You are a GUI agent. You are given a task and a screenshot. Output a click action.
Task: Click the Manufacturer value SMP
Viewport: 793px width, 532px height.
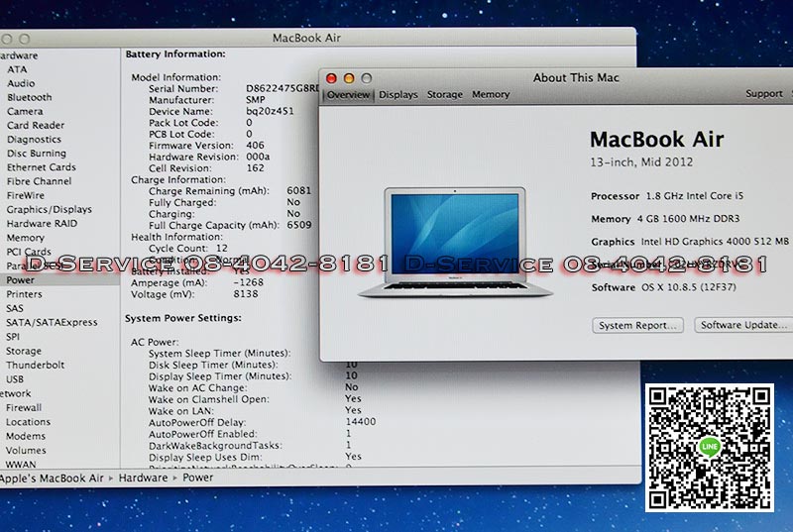click(x=256, y=100)
